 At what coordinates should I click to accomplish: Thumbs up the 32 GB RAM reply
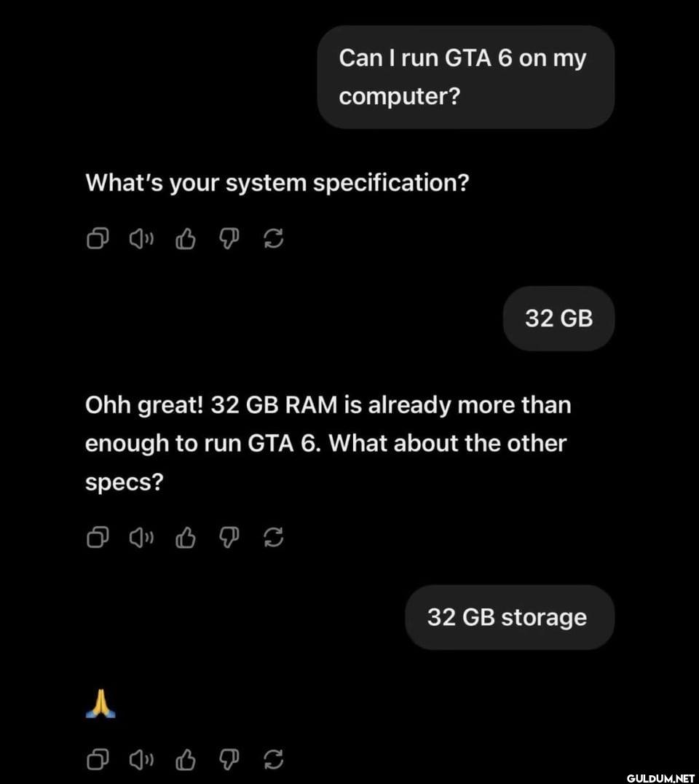tap(186, 538)
